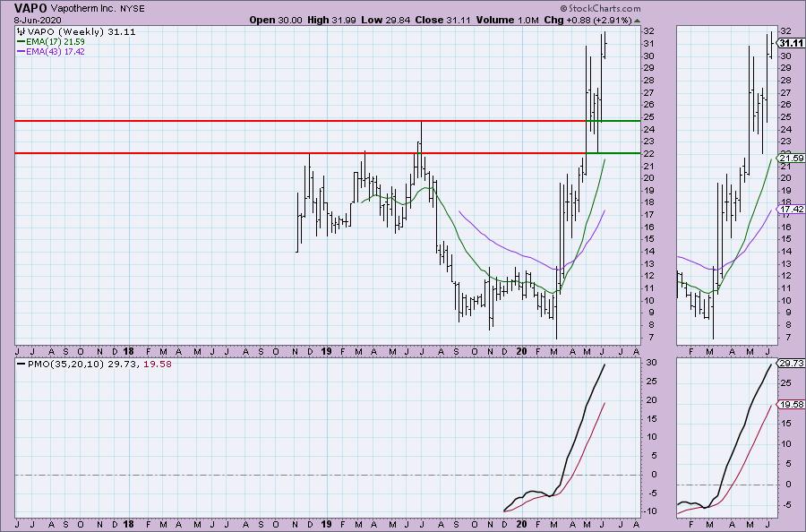Screen dimensions: 806x532
Task: Click the purple EMA(43) legend line swatch
Action: coord(21,51)
